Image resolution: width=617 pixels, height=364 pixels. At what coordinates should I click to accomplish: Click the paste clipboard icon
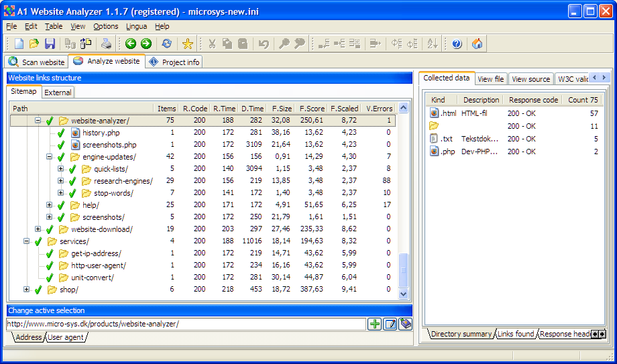coord(243,44)
